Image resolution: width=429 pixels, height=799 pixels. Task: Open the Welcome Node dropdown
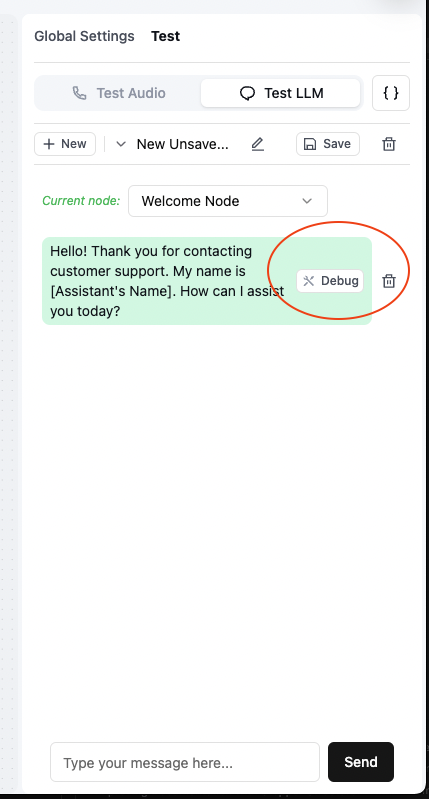[x=228, y=201]
